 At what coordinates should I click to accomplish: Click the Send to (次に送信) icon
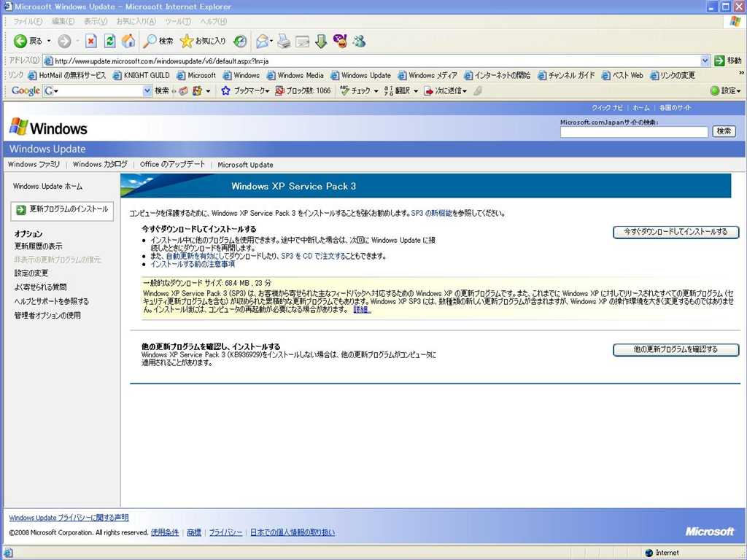point(429,90)
